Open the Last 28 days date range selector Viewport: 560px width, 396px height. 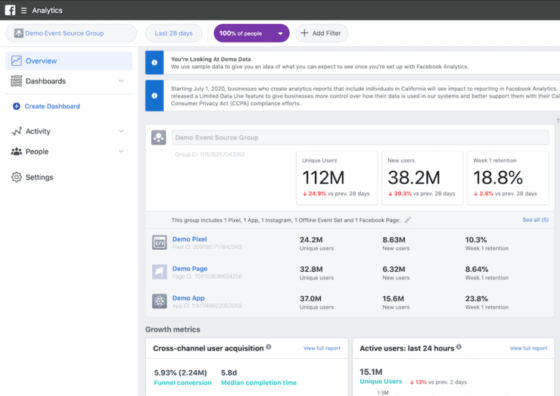coord(174,33)
